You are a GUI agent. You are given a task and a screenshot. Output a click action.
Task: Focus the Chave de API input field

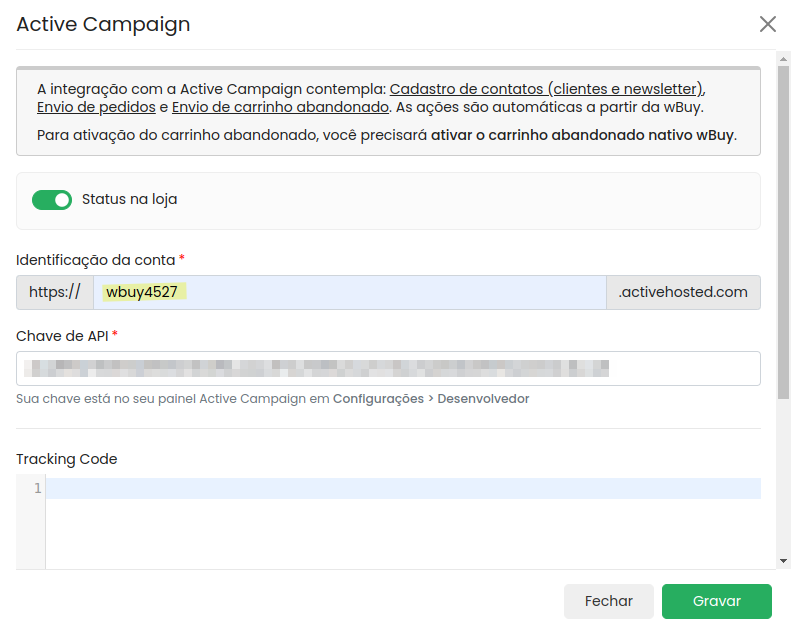coord(388,369)
